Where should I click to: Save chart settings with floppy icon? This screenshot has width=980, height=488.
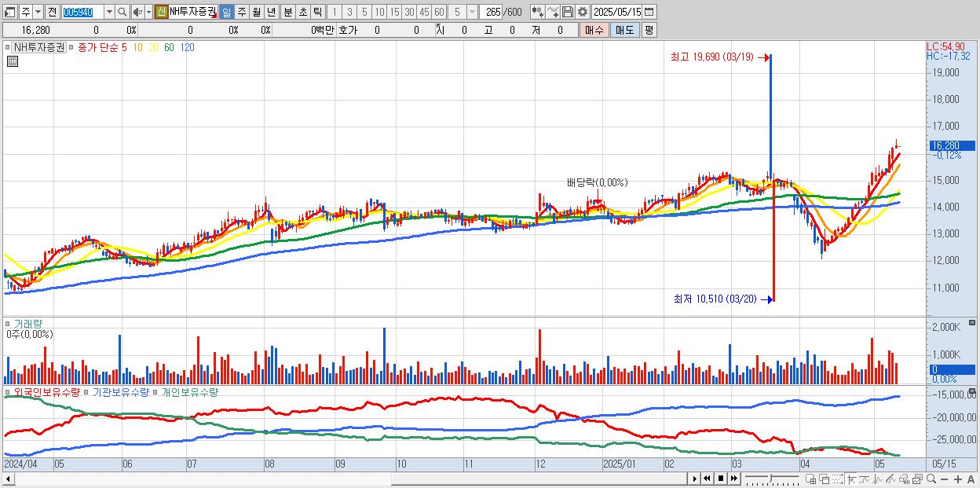(x=568, y=12)
